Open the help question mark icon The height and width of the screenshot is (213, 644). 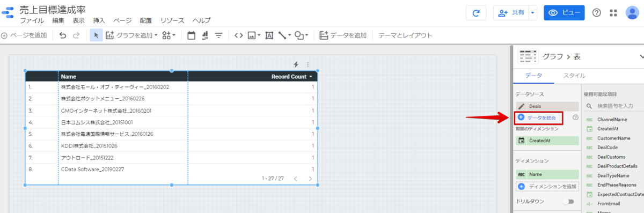coord(596,13)
